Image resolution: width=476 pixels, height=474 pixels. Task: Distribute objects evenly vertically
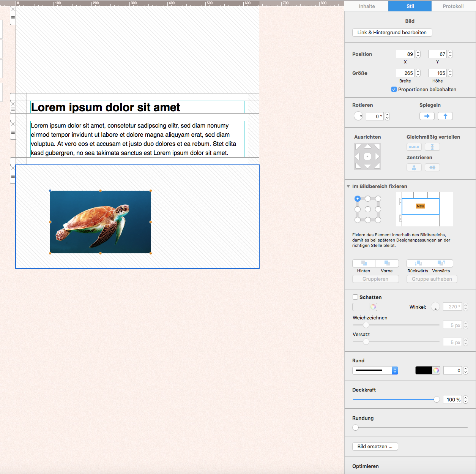click(x=432, y=147)
